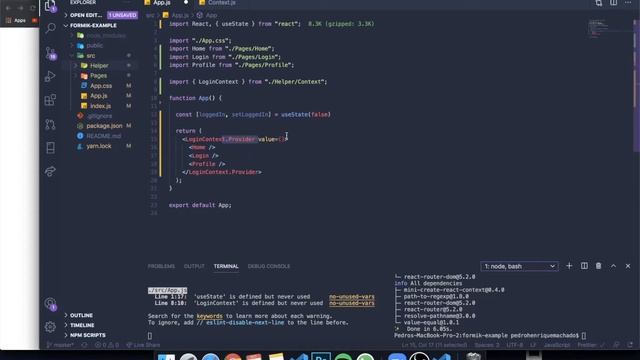Open README.md in the explorer
Screen dimensions: 640x360
tap(104, 136)
